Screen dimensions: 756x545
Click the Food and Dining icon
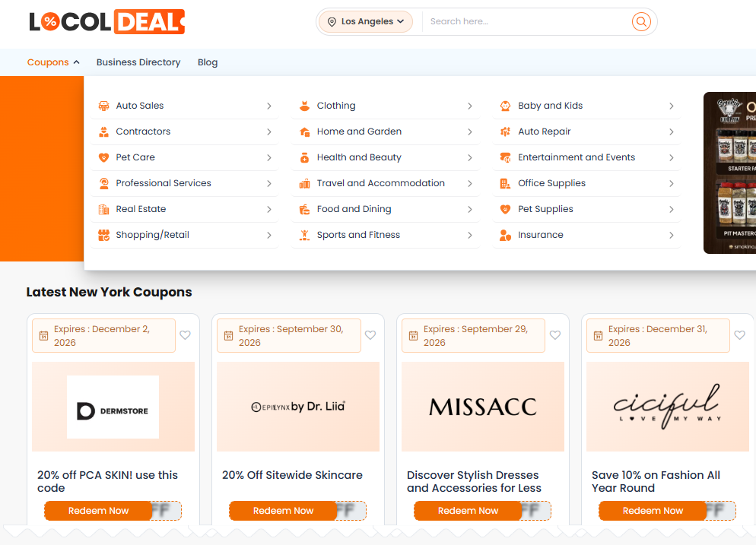[305, 209]
